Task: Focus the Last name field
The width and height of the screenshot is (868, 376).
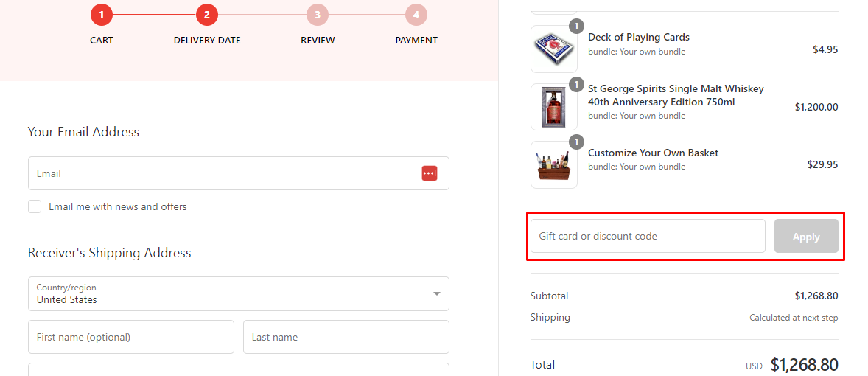Action: (x=346, y=337)
